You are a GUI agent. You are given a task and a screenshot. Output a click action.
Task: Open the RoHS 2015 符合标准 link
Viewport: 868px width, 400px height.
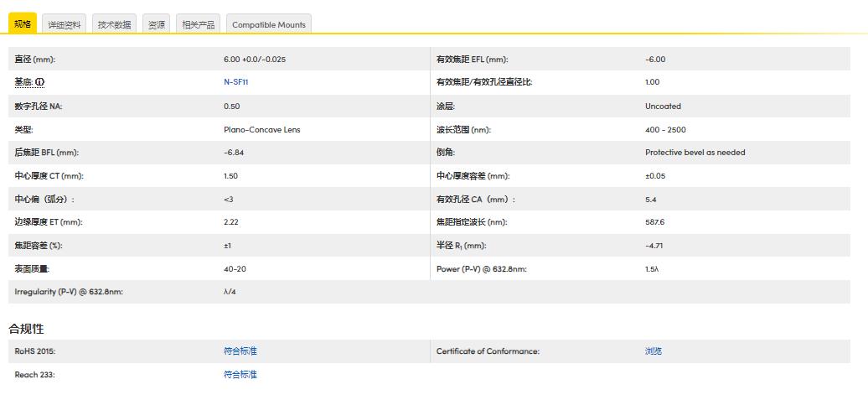point(240,351)
